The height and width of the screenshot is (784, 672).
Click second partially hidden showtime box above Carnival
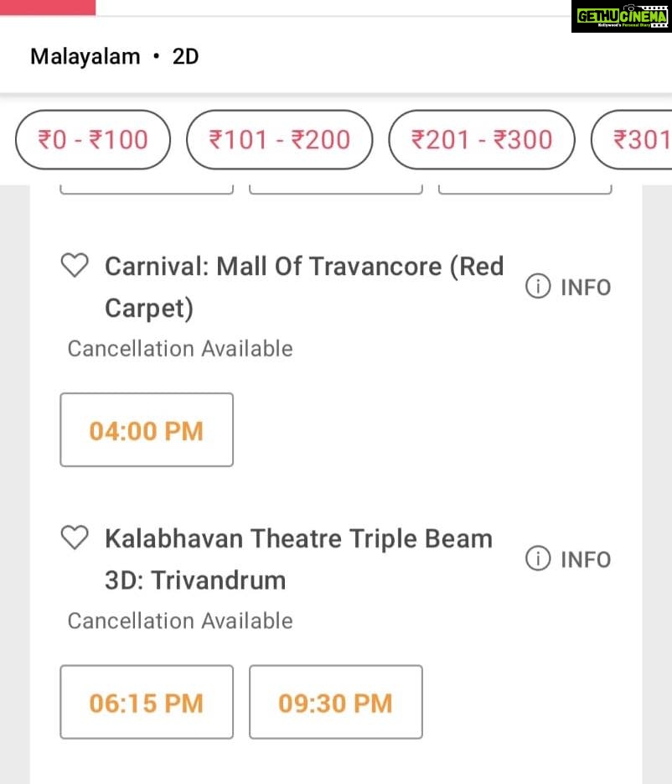click(336, 190)
